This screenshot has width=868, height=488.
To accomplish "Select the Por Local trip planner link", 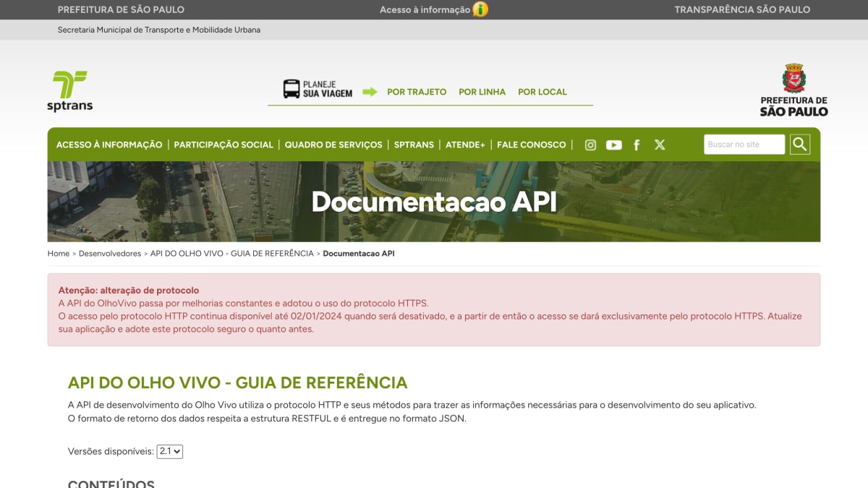I will (542, 92).
